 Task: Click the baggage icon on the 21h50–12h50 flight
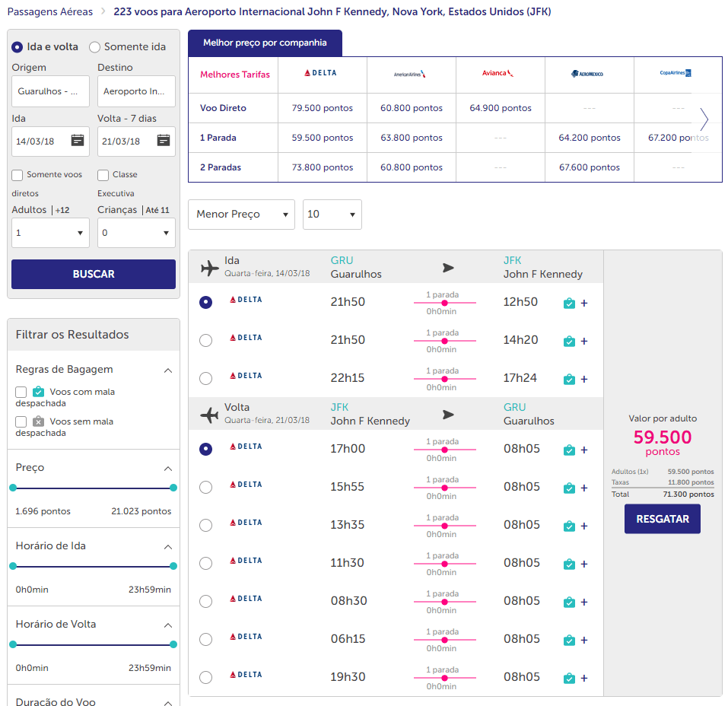(x=569, y=304)
